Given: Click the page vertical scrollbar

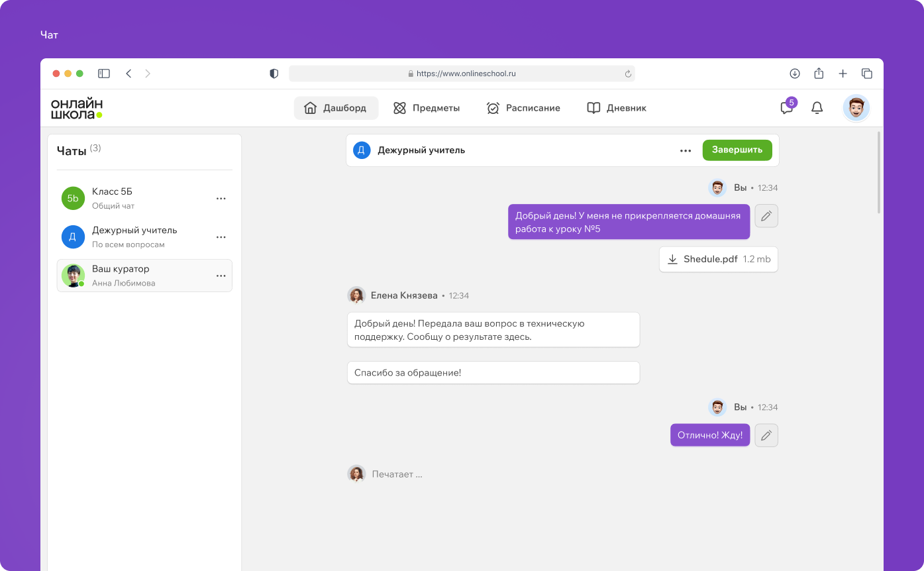Looking at the screenshot, I should (879, 172).
